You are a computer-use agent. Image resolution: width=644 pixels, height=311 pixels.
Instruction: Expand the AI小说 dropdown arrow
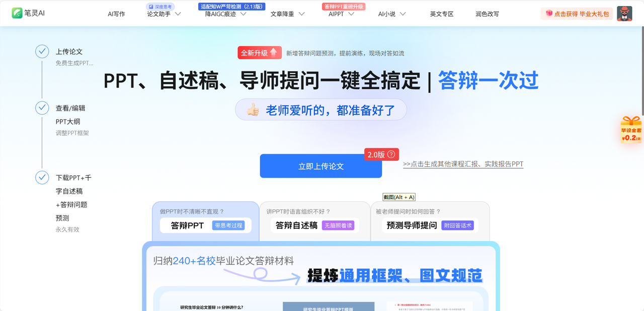[403, 14]
